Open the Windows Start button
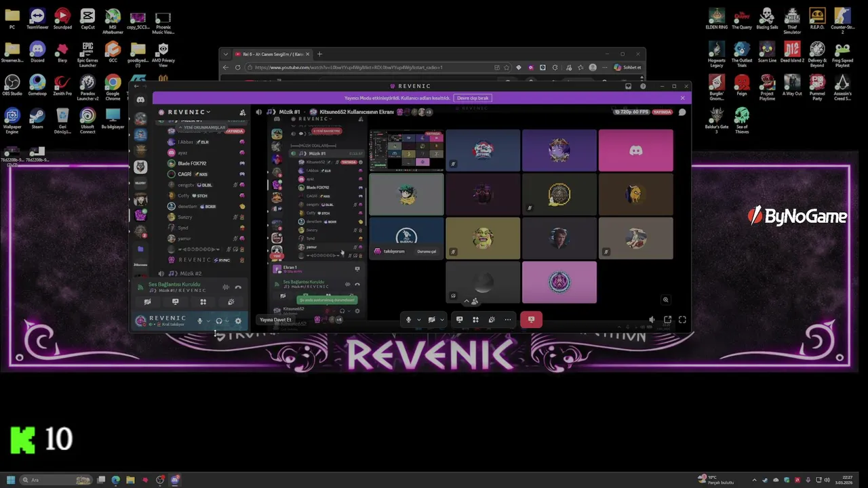This screenshot has width=868, height=488. click(x=11, y=480)
